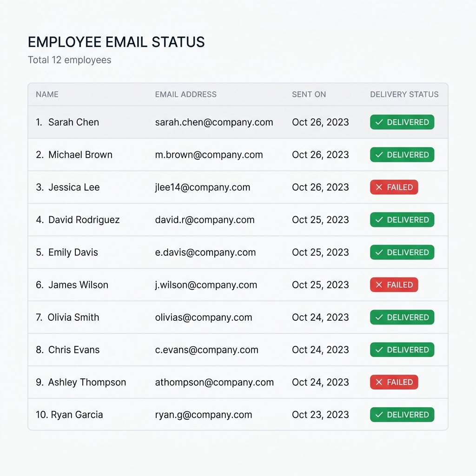Click the DELIVERED badge for Ryan Garcia

402,414
